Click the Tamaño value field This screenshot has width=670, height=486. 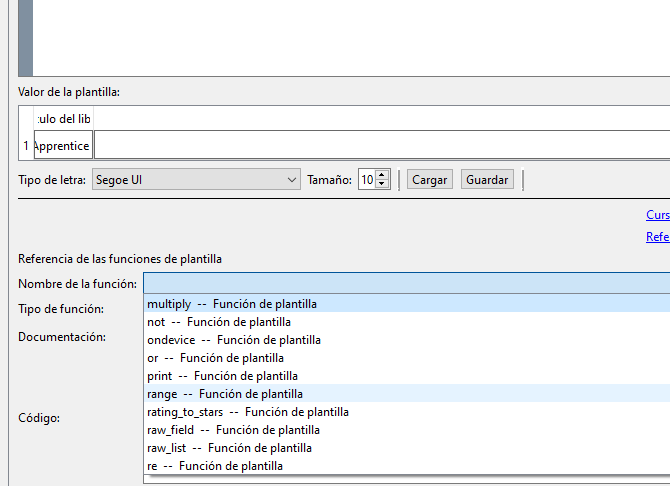pos(367,180)
